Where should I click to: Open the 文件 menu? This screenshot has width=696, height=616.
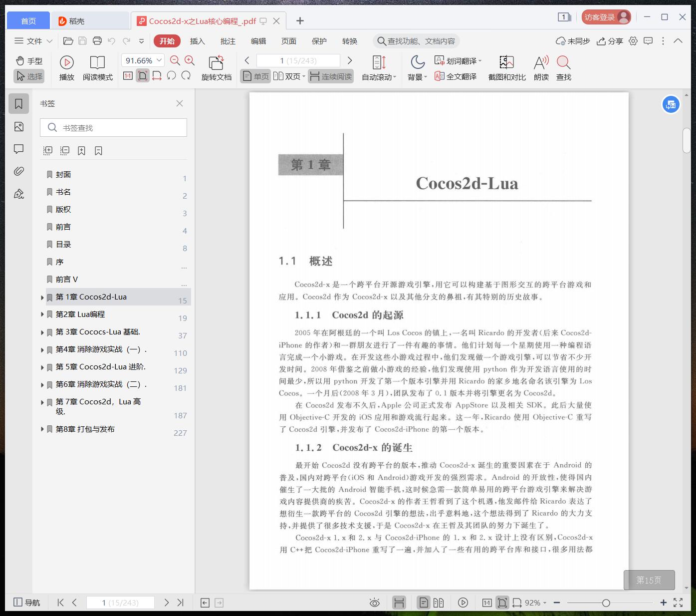33,41
